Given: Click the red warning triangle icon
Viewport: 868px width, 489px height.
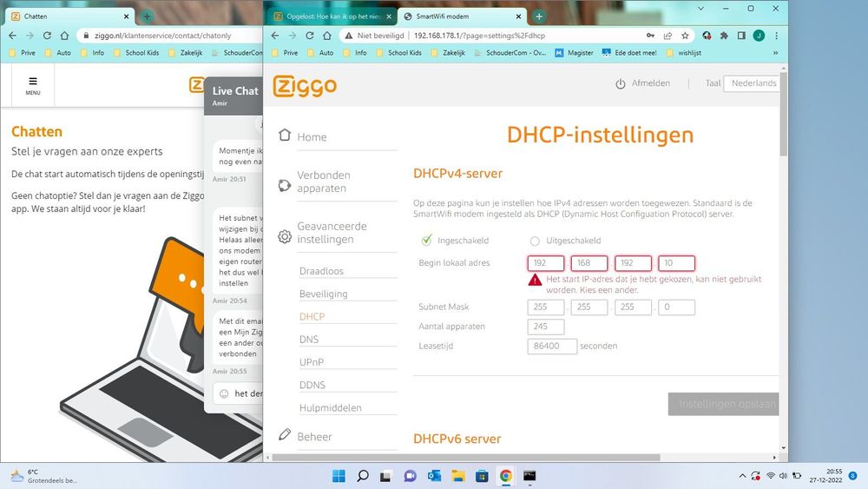Looking at the screenshot, I should coord(535,280).
